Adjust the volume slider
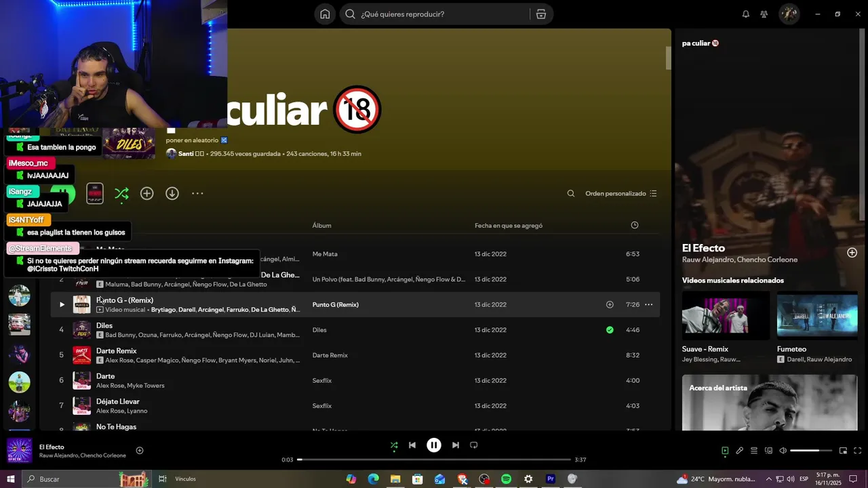Viewport: 868px width, 488px height. pos(811,451)
